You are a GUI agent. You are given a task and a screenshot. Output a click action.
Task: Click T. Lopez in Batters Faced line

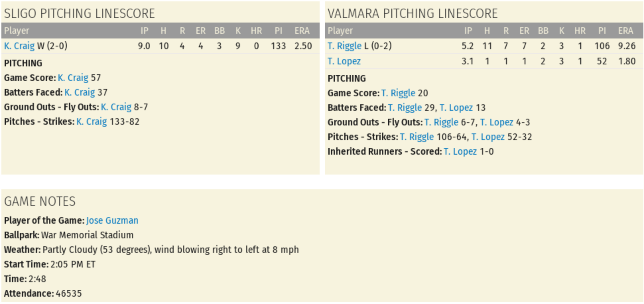coord(456,108)
